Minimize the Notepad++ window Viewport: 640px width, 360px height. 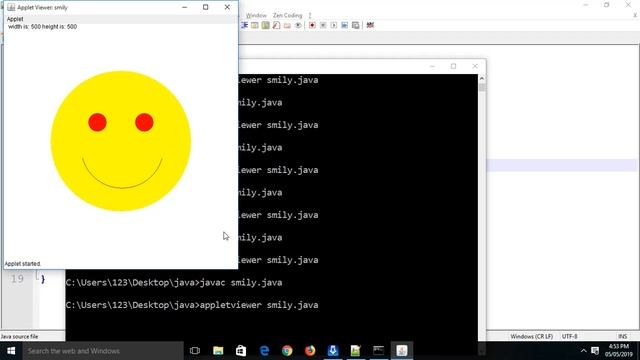coord(586,5)
